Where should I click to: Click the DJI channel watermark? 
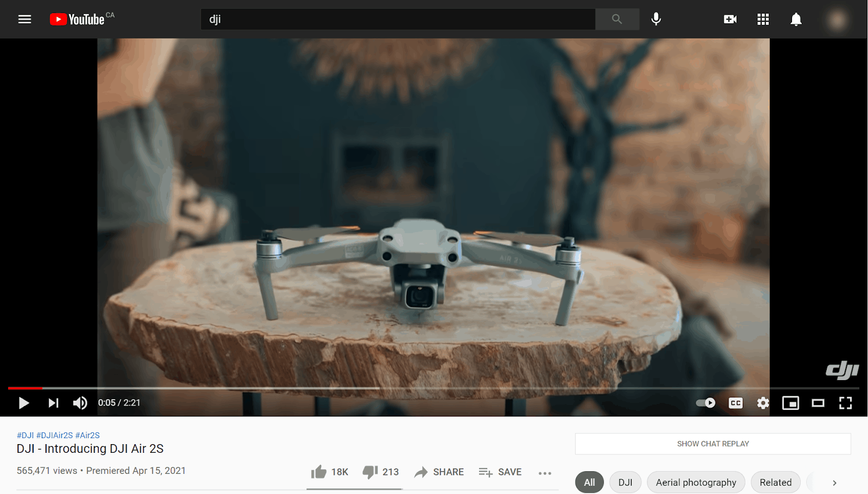(842, 370)
